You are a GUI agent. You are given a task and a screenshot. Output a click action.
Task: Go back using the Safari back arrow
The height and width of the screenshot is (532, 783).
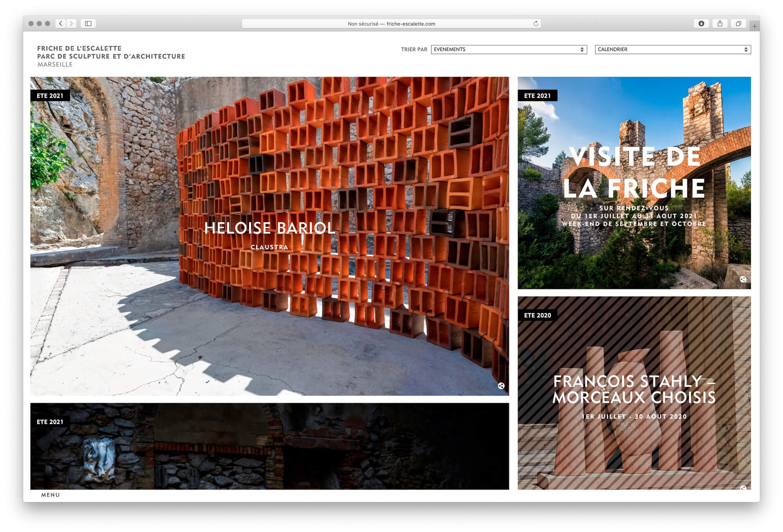[61, 23]
